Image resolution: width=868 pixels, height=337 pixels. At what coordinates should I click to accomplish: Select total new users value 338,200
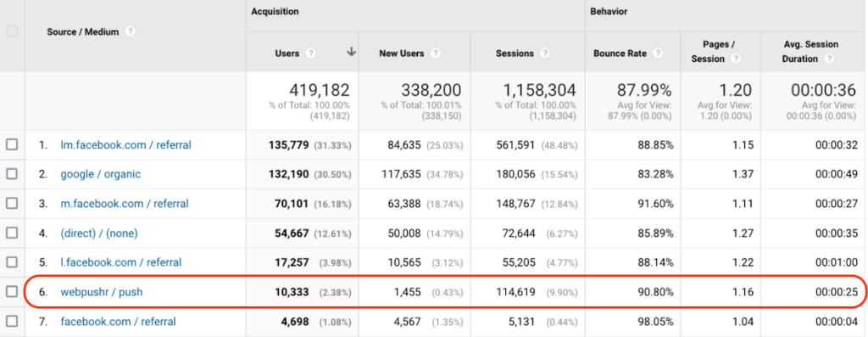[431, 90]
